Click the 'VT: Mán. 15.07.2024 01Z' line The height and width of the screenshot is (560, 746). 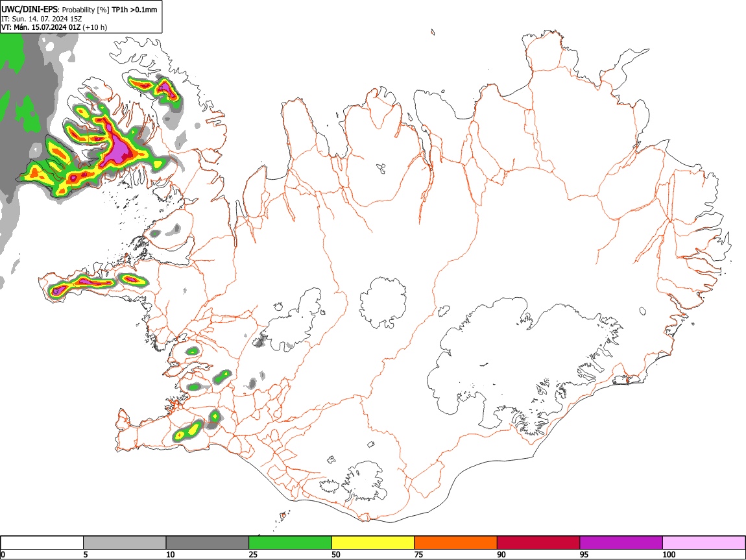point(41,27)
